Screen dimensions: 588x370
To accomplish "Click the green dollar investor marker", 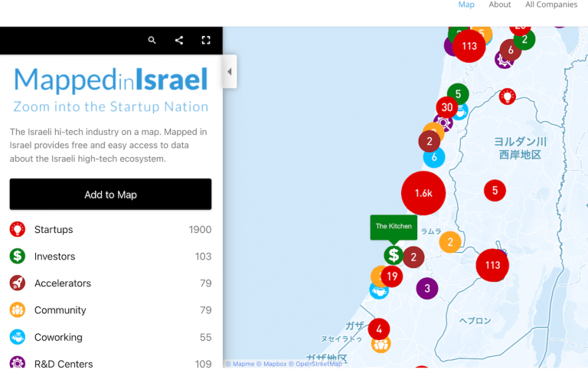I will [394, 255].
